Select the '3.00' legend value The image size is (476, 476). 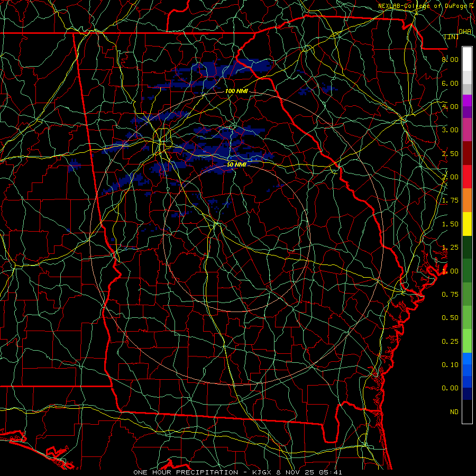pos(450,130)
